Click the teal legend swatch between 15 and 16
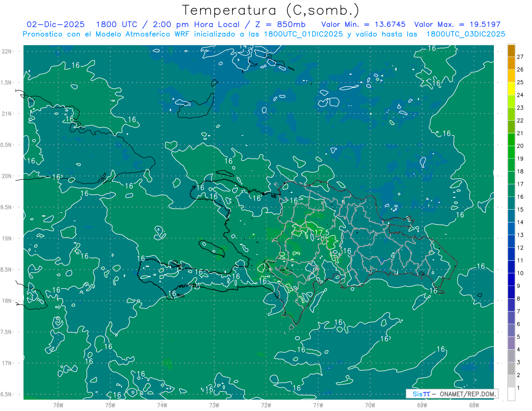 pyautogui.click(x=511, y=203)
